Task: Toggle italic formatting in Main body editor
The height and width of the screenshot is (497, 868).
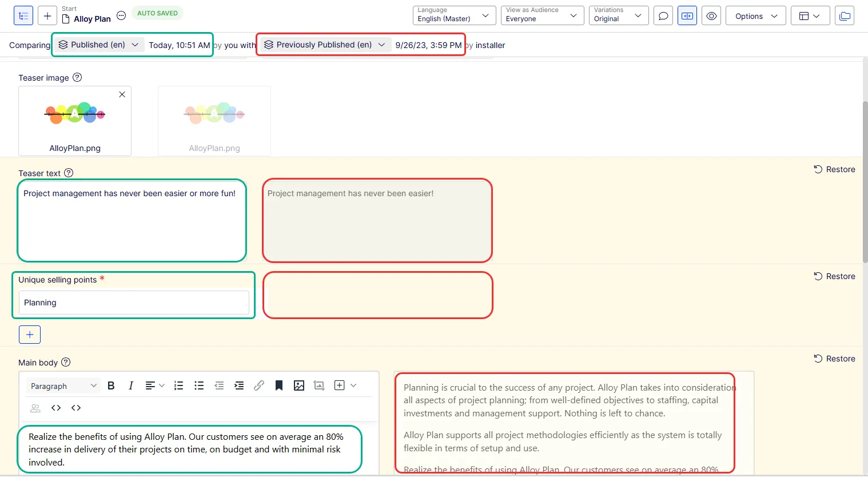Action: click(x=131, y=385)
